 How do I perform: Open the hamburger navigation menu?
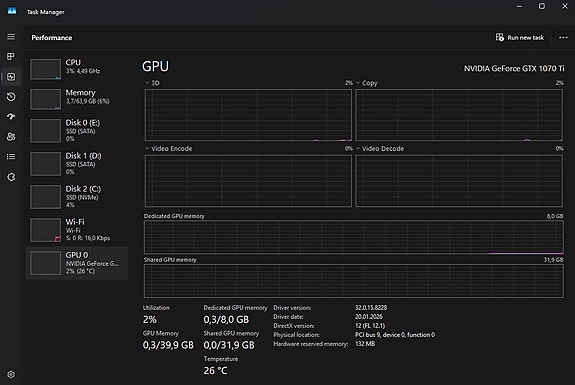pos(11,37)
